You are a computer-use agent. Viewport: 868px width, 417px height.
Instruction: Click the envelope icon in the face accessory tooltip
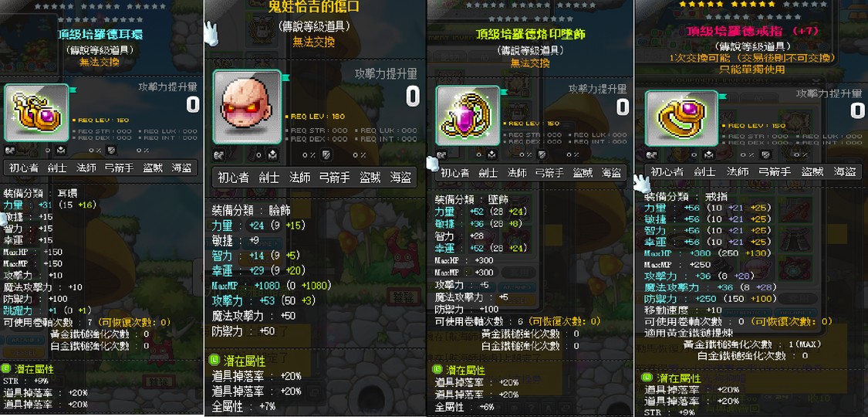273,154
